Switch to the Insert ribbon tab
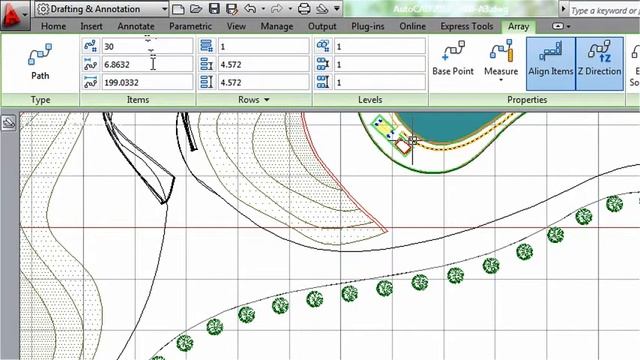This screenshot has width=640, height=360. 91,26
